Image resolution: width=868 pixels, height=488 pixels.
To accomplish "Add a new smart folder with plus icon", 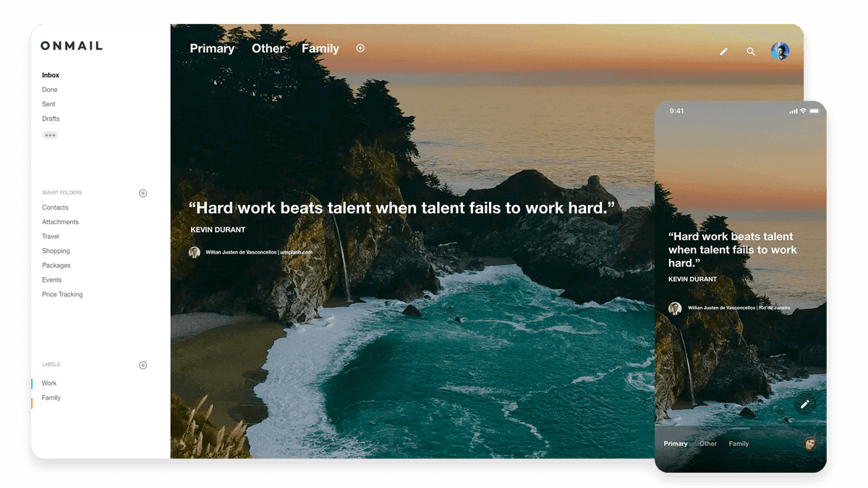I will click(142, 193).
